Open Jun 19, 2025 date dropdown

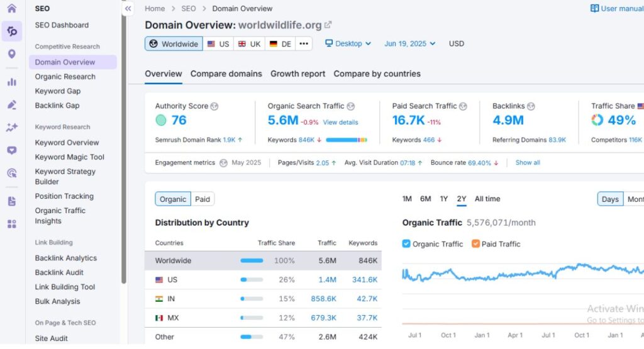coord(409,43)
